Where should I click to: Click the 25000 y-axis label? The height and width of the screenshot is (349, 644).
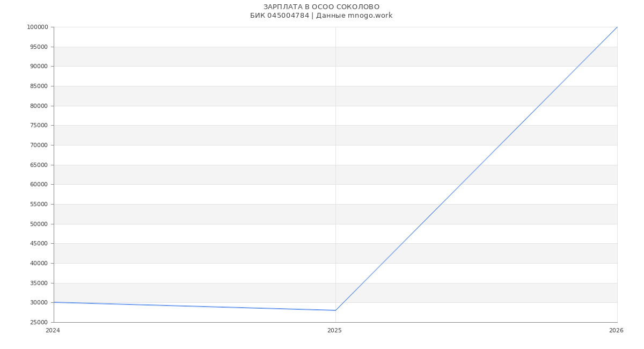(x=39, y=323)
